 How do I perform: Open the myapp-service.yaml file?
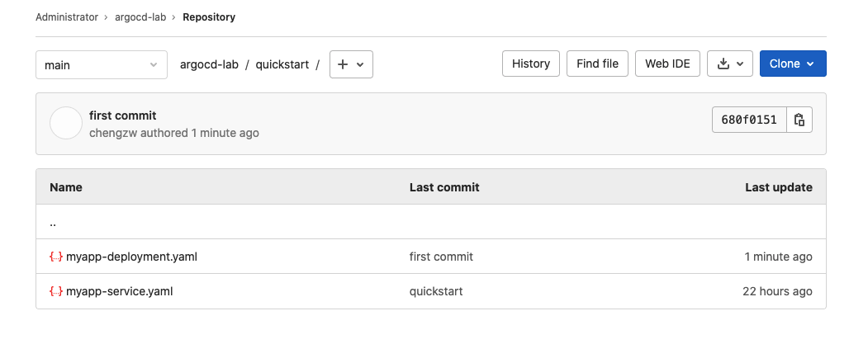tap(119, 291)
